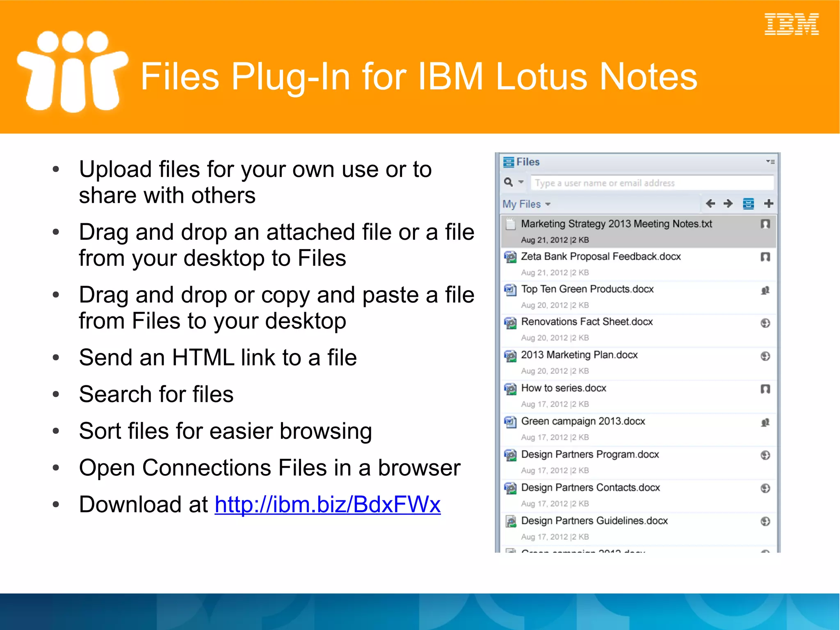The image size is (840, 630).
Task: Click public globe icon on Design Partners Contacts row
Action: pos(765,488)
